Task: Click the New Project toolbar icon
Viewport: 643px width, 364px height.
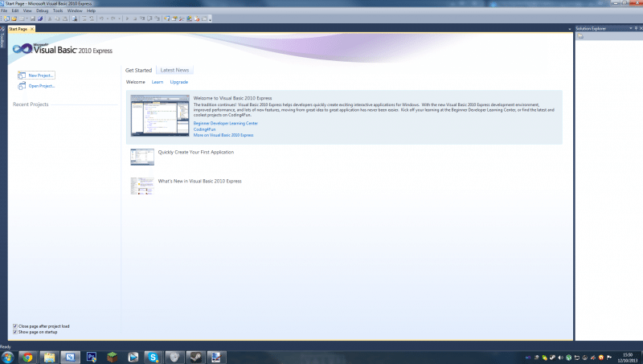Action: click(x=6, y=18)
